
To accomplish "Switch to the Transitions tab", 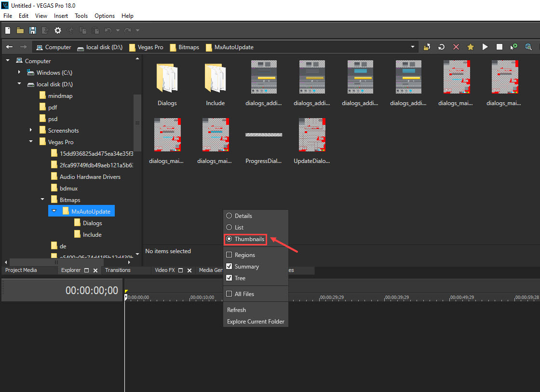I will point(119,270).
